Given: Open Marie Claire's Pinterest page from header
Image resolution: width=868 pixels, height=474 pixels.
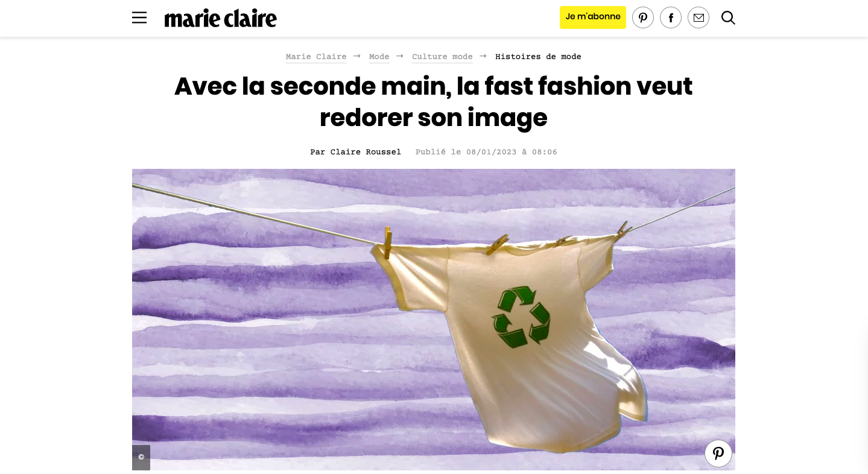Looking at the screenshot, I should click(643, 17).
